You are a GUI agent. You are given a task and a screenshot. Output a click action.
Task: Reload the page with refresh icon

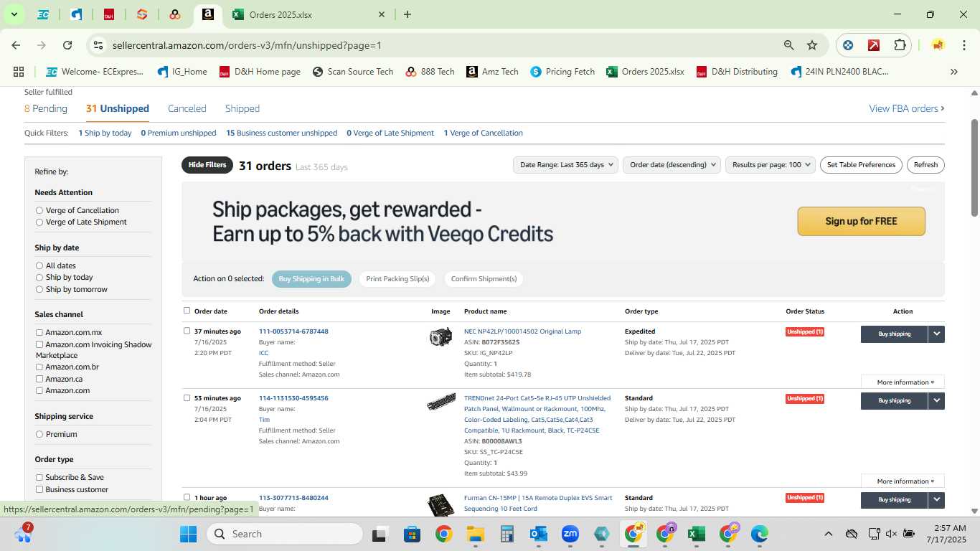point(67,45)
